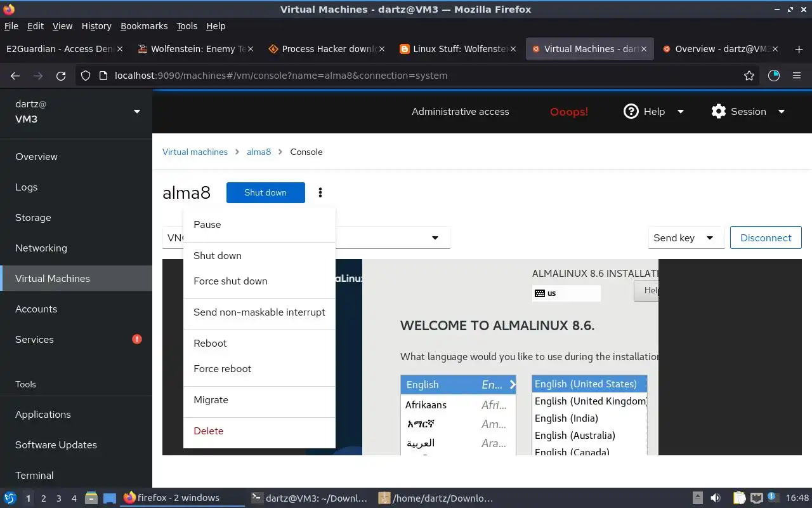The height and width of the screenshot is (508, 812).
Task: Open the Bookmarks menu in Firefox
Action: (144, 26)
